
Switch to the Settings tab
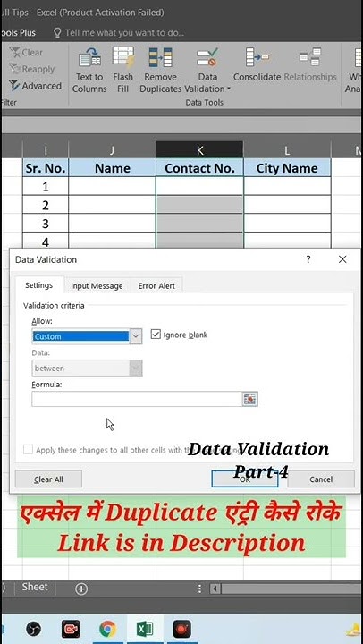point(39,285)
